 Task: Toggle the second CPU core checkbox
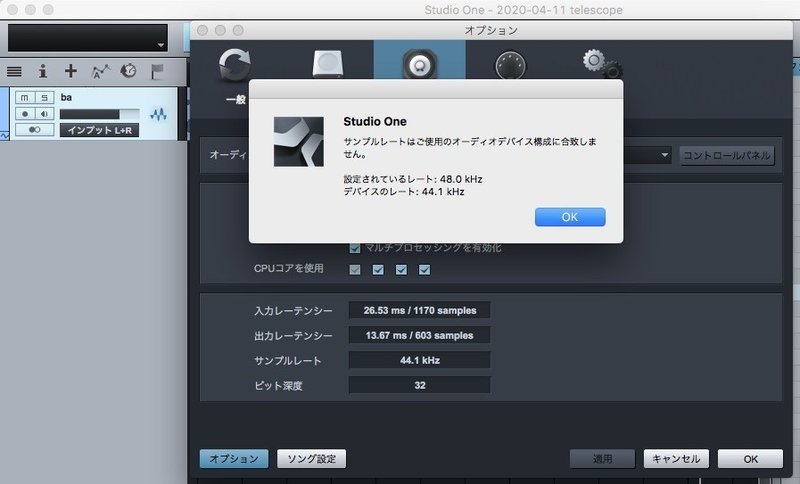click(x=378, y=269)
